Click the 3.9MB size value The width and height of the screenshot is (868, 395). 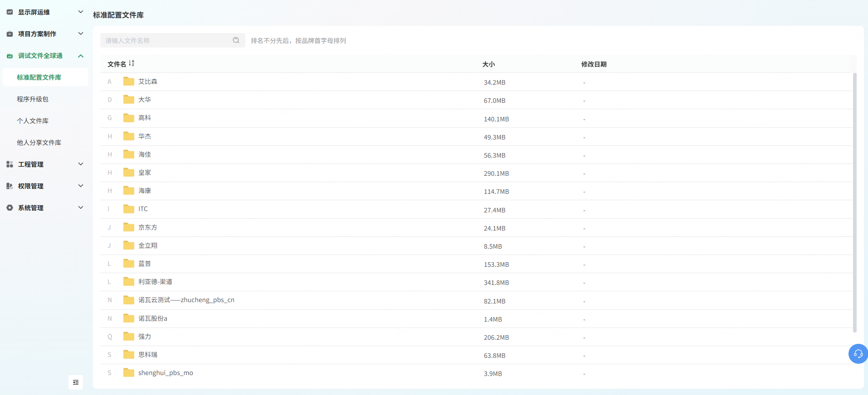(493, 374)
